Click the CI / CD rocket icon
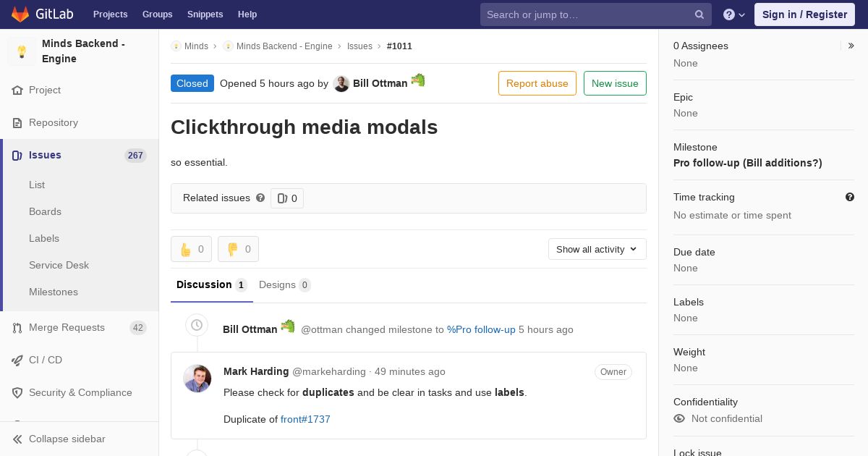The height and width of the screenshot is (456, 868). point(17,360)
